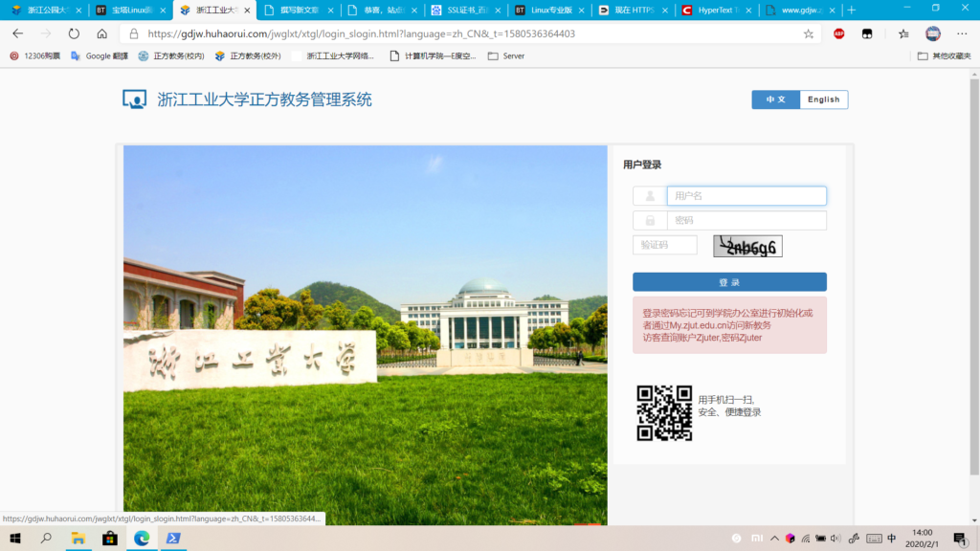Click the QR code for mobile login

click(664, 413)
